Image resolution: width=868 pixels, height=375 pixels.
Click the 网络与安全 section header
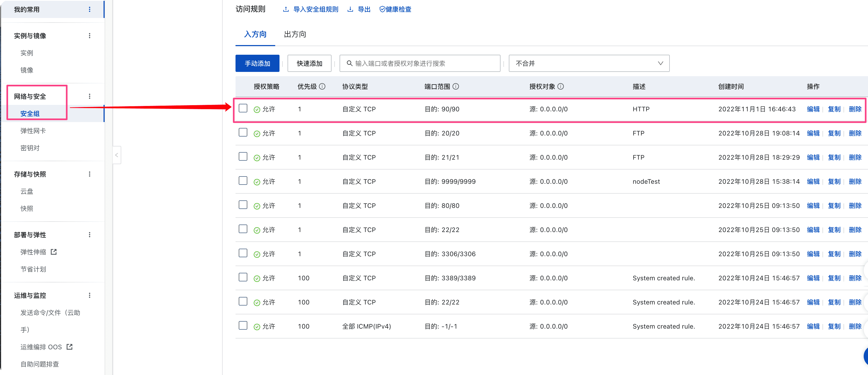[30, 96]
